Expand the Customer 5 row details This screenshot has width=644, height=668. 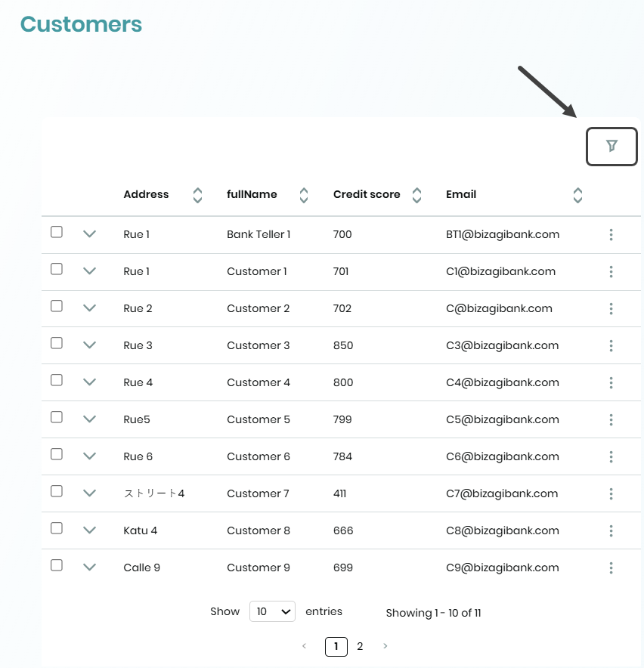pyautogui.click(x=89, y=419)
